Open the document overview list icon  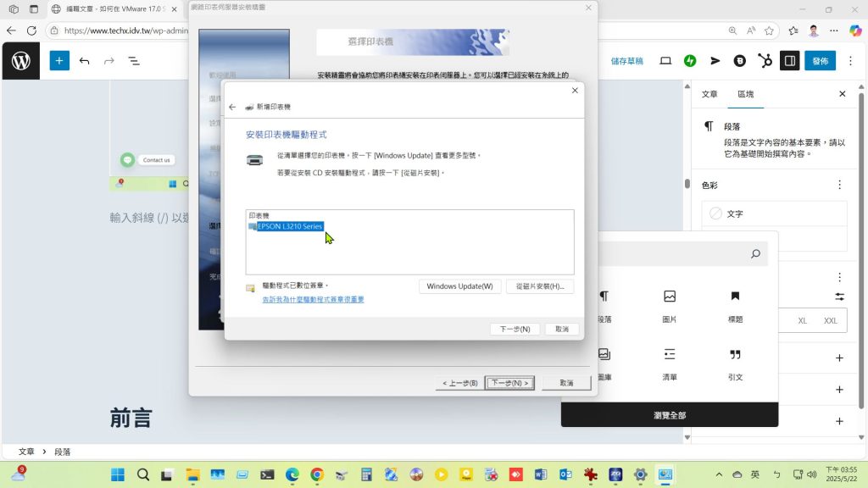click(134, 61)
